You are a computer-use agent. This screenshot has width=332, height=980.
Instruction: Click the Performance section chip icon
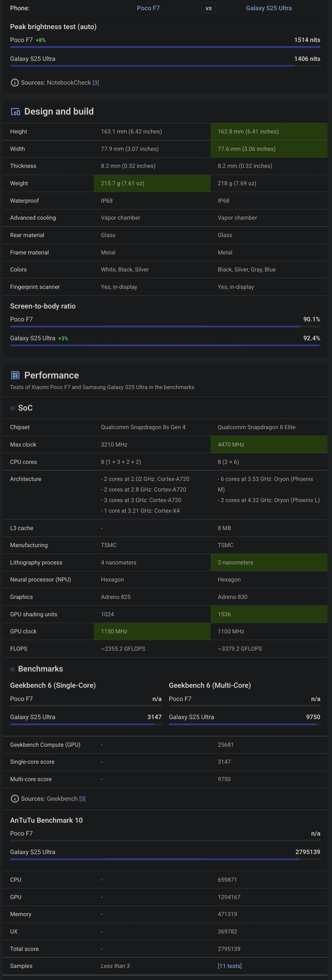[x=15, y=375]
